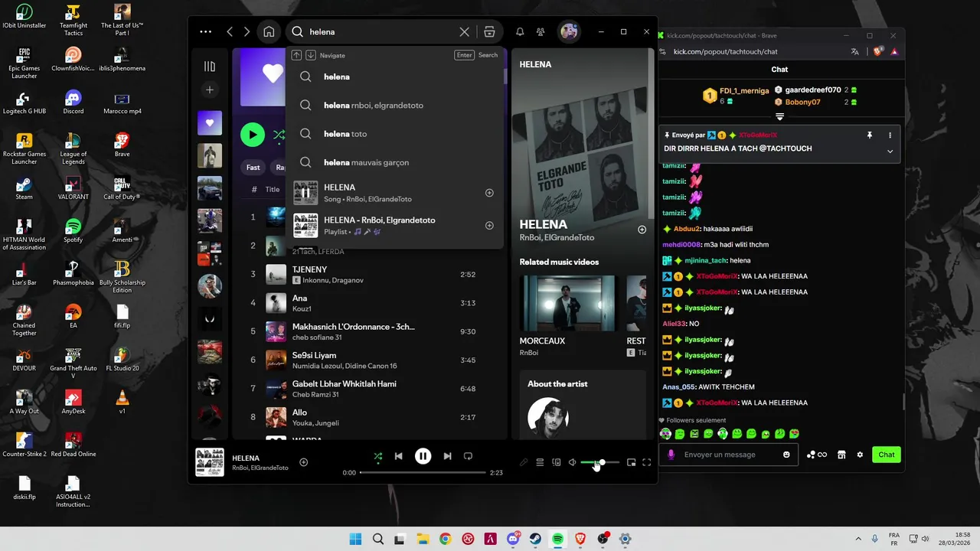
Task: Toggle repeat mode
Action: [468, 456]
